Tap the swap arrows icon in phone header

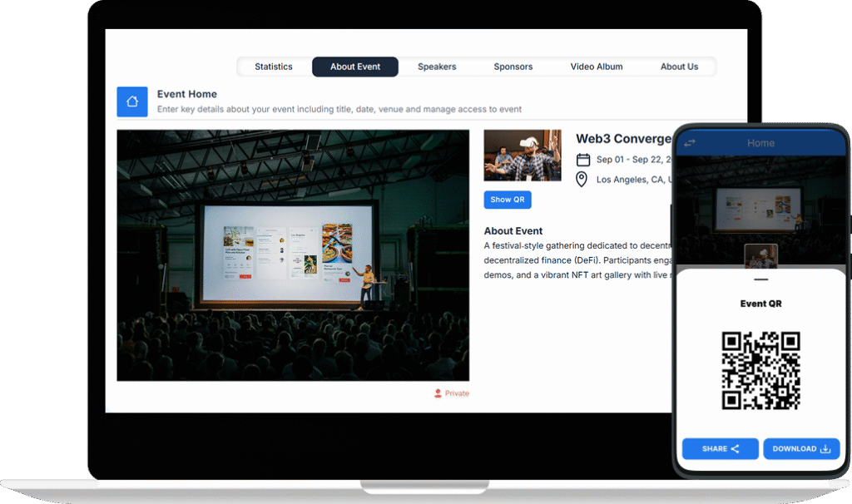coord(690,143)
